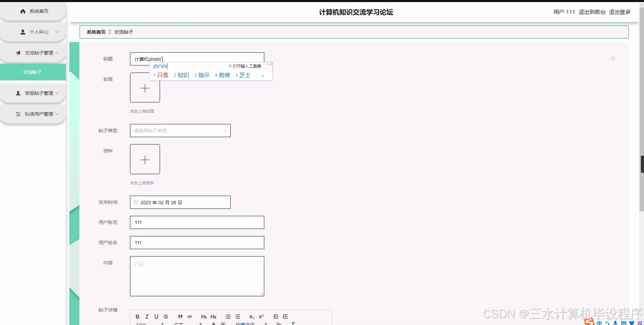Click the 退出登录 link
The height and width of the screenshot is (325, 644).
[619, 12]
